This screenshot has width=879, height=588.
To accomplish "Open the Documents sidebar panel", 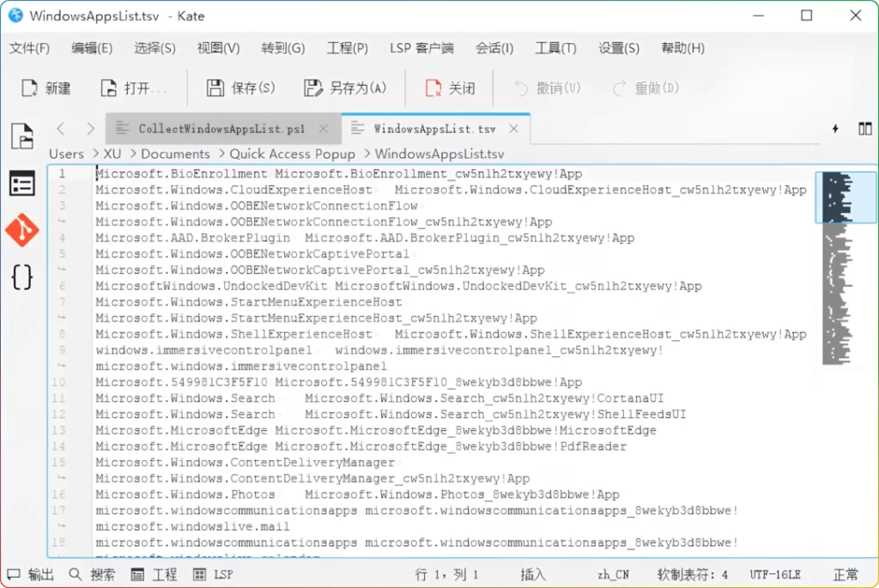I will coord(23,136).
